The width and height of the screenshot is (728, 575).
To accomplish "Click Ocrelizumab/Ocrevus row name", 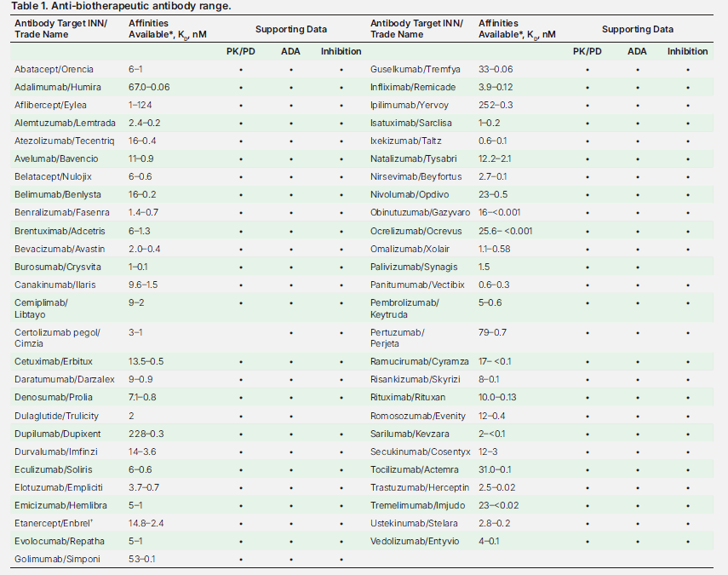I will click(416, 231).
